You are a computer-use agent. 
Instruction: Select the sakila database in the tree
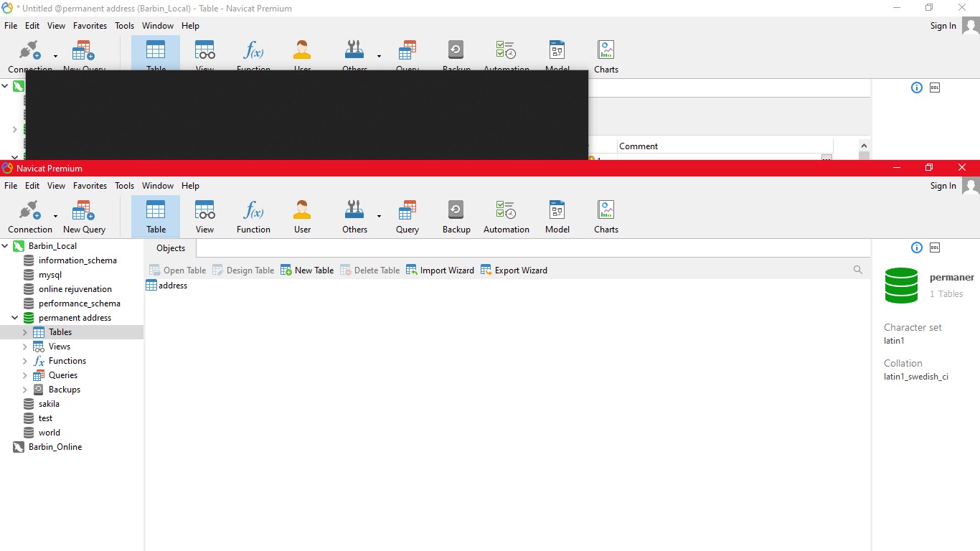[49, 404]
